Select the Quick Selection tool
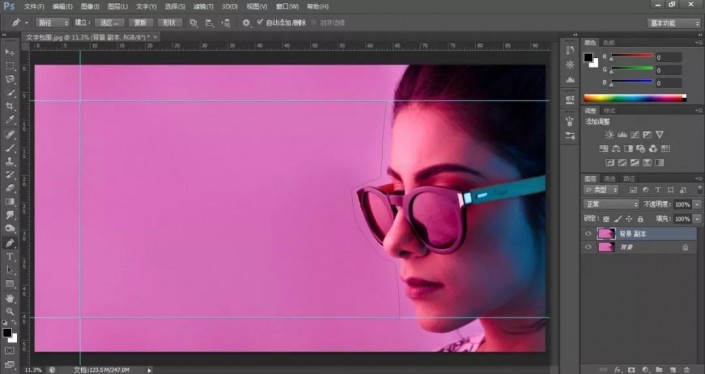 point(9,93)
